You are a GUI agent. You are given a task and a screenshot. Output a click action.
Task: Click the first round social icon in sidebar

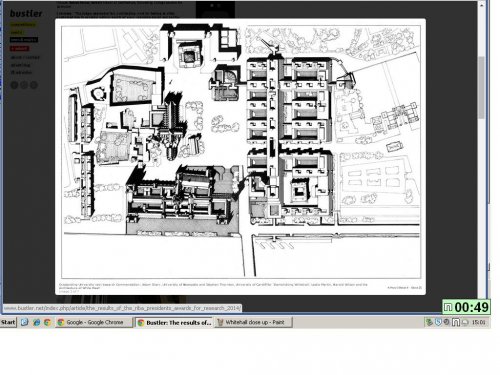click(14, 85)
